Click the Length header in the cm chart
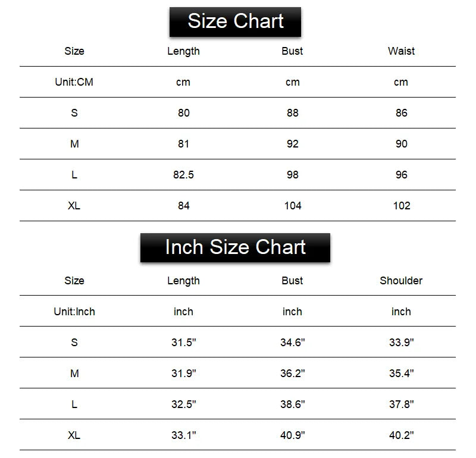476x458 pixels. tap(183, 51)
